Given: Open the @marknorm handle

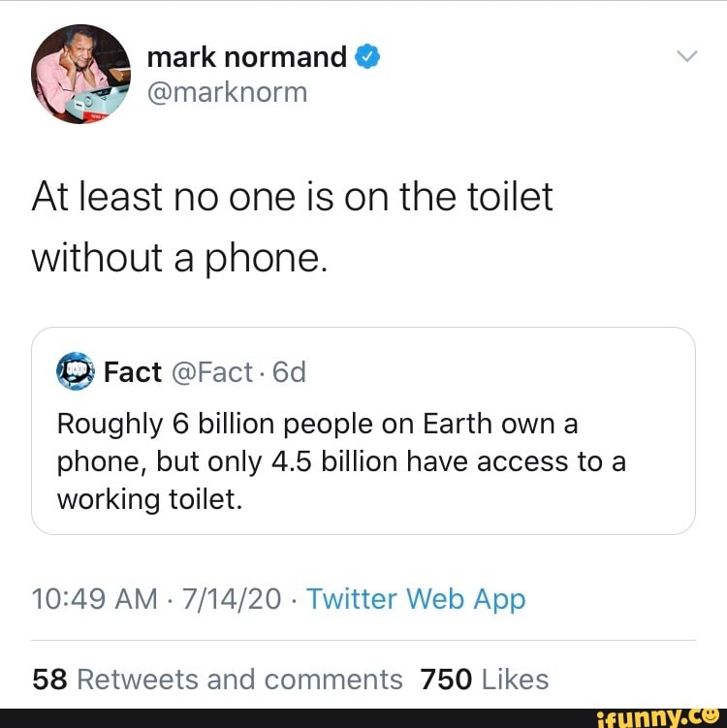Looking at the screenshot, I should tap(227, 92).
